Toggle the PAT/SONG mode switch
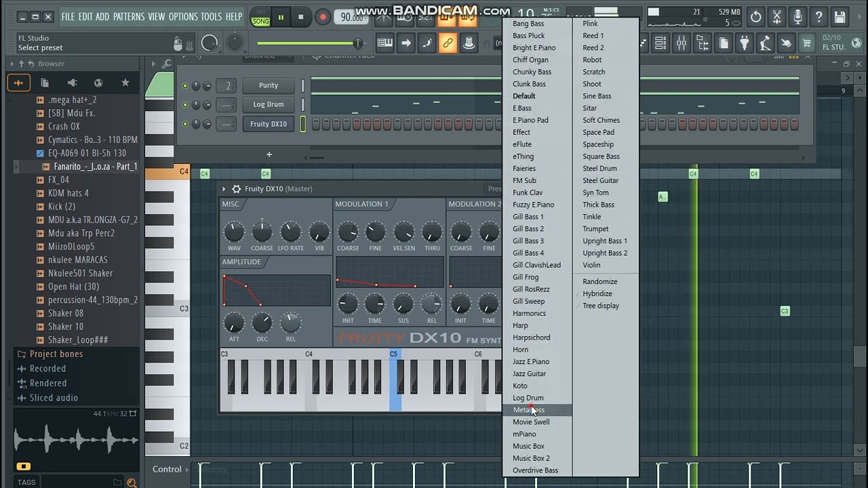This screenshot has height=488, width=868. 260,17
